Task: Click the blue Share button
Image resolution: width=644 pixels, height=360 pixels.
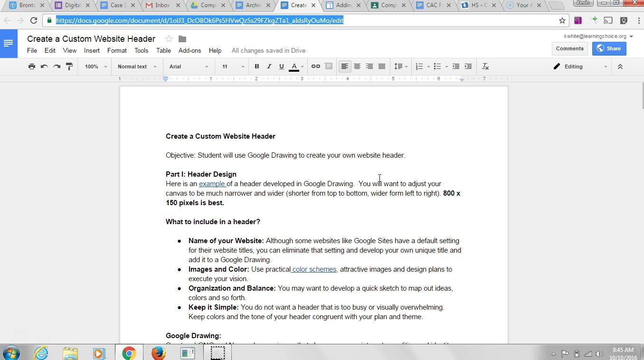Action: point(609,48)
